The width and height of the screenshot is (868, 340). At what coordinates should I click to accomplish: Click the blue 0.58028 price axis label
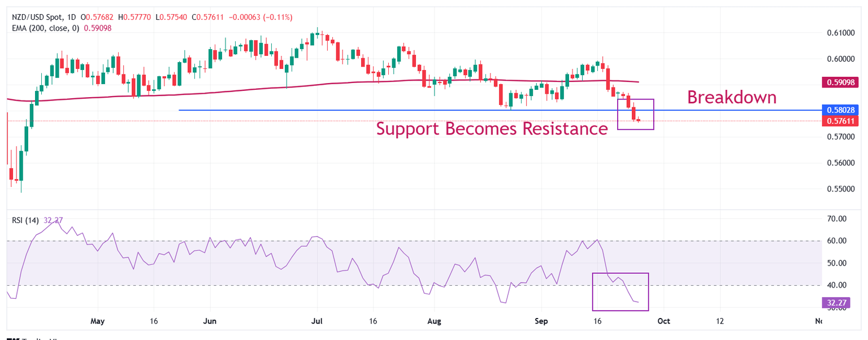coord(839,110)
